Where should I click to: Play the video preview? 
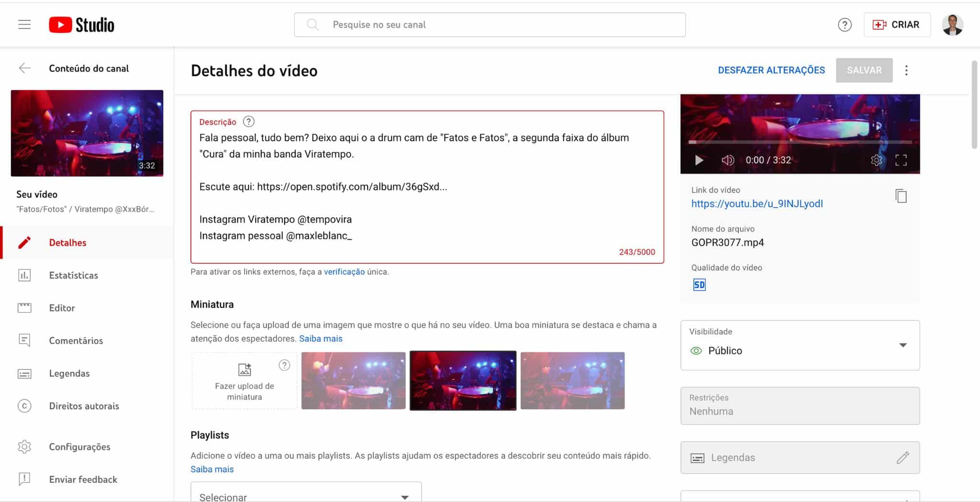click(x=699, y=160)
